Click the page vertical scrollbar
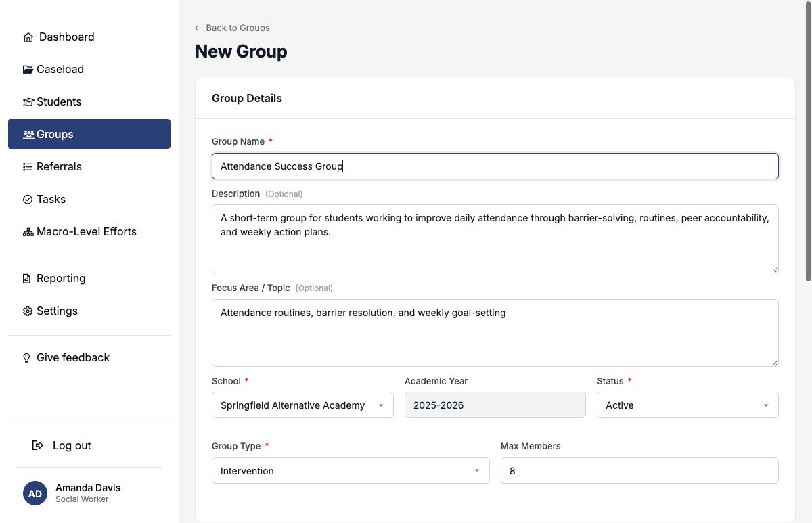This screenshot has height=523, width=812. pyautogui.click(x=809, y=141)
